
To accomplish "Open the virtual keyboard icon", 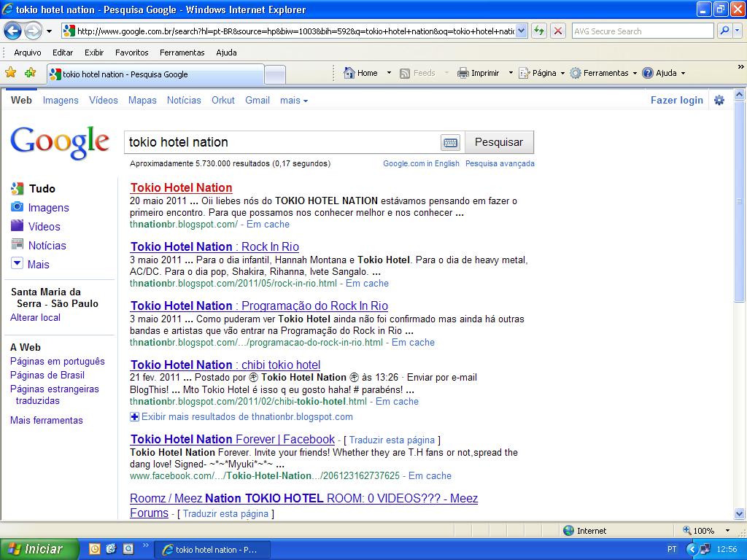I will pos(450,142).
